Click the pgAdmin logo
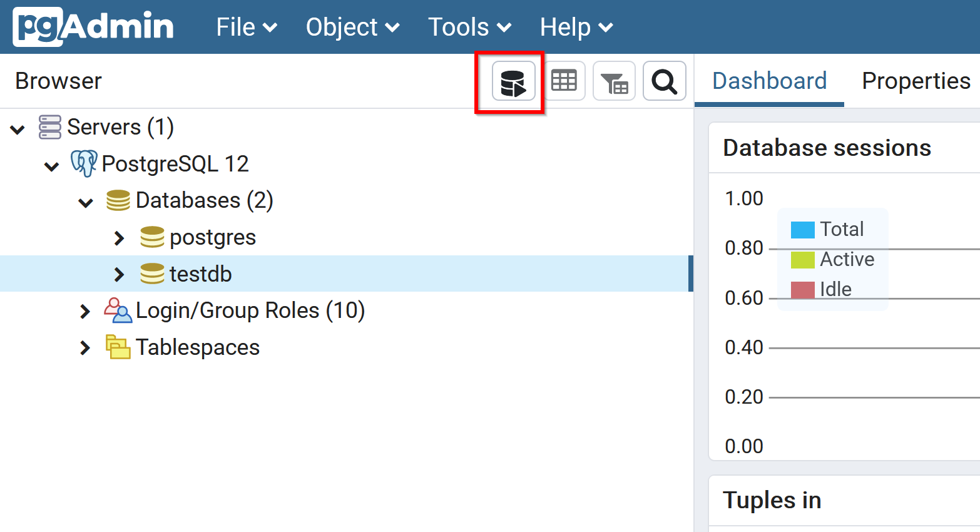Screen dimensions: 980x532 point(93,27)
